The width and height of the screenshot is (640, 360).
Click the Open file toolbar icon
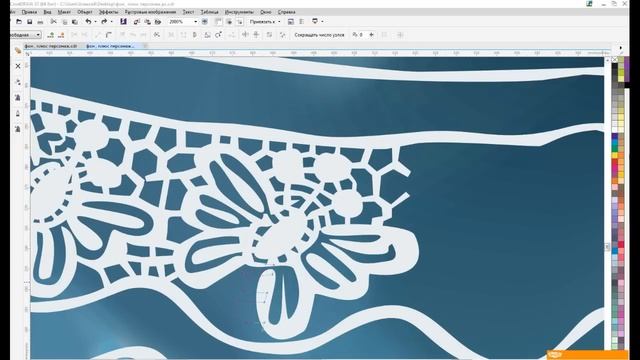tap(19, 22)
